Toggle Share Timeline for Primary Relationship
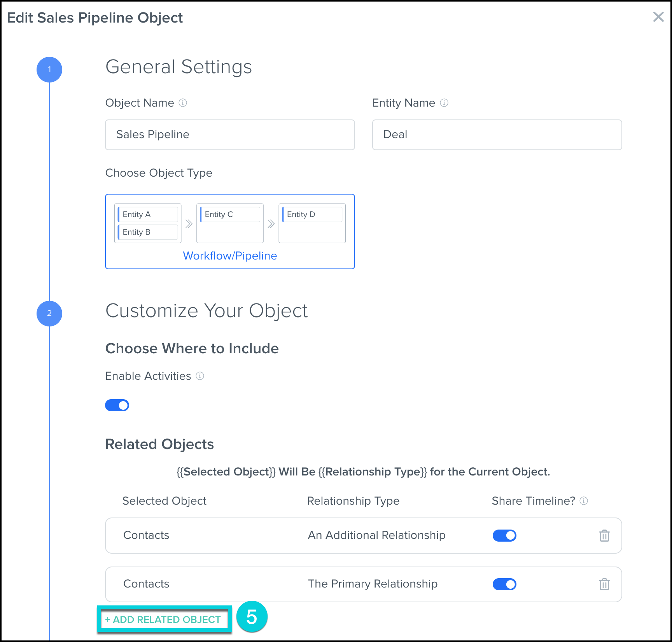The image size is (672, 642). (x=504, y=584)
